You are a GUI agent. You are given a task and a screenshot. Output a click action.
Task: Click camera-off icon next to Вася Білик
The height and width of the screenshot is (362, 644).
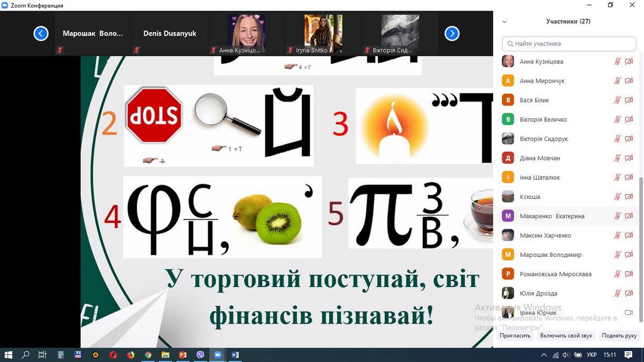click(x=629, y=100)
